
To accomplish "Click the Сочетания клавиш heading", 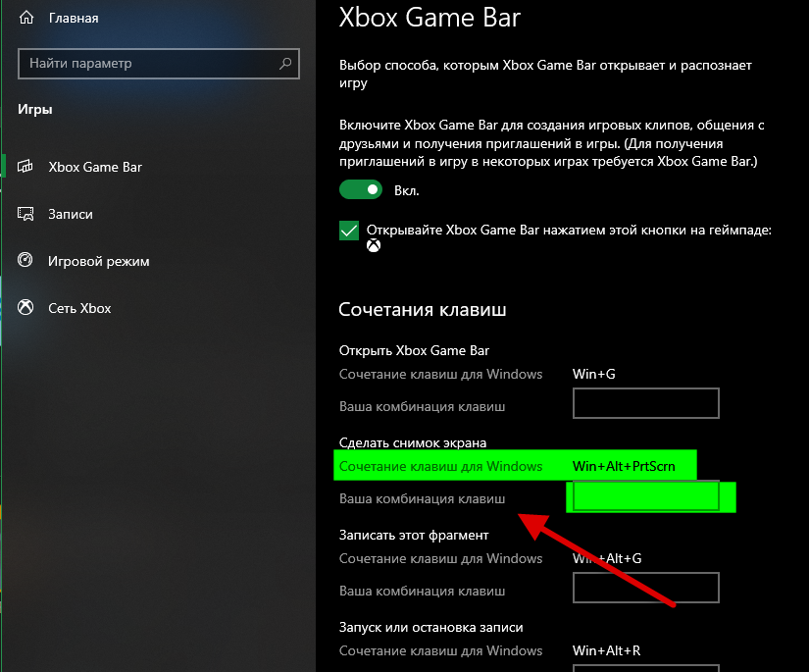I will coord(423,310).
